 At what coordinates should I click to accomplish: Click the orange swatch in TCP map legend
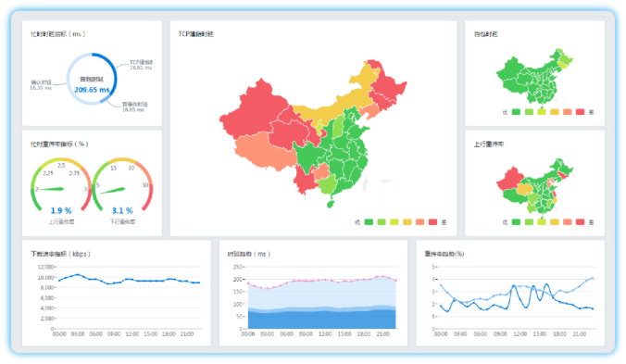coord(420,222)
